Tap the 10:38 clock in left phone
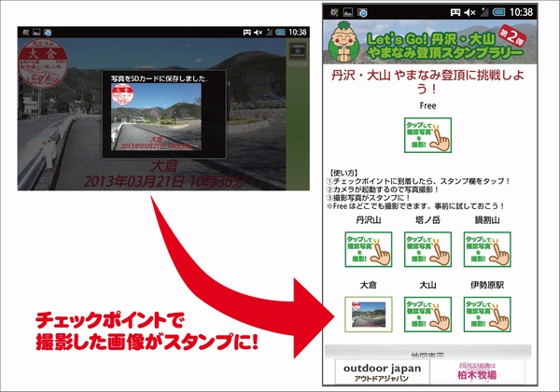560x392 pixels. [x=298, y=31]
